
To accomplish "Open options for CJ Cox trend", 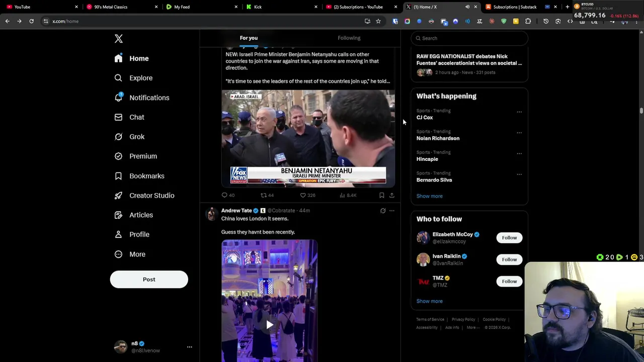I will click(519, 112).
